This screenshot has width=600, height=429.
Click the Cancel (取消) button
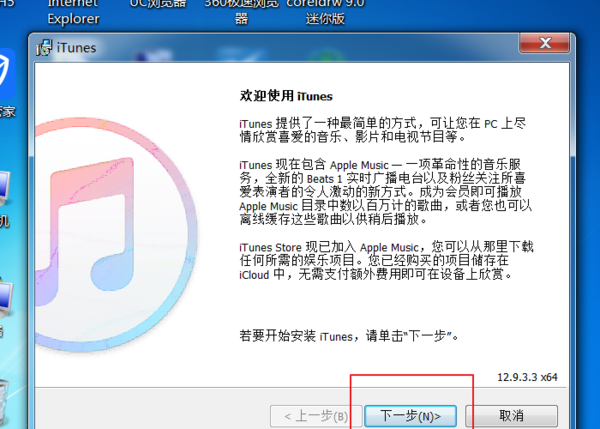[x=511, y=416]
